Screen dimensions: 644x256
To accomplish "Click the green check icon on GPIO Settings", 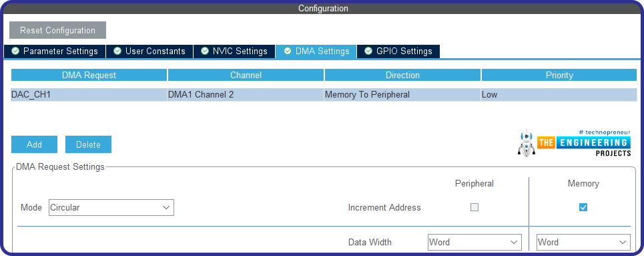I will (368, 51).
